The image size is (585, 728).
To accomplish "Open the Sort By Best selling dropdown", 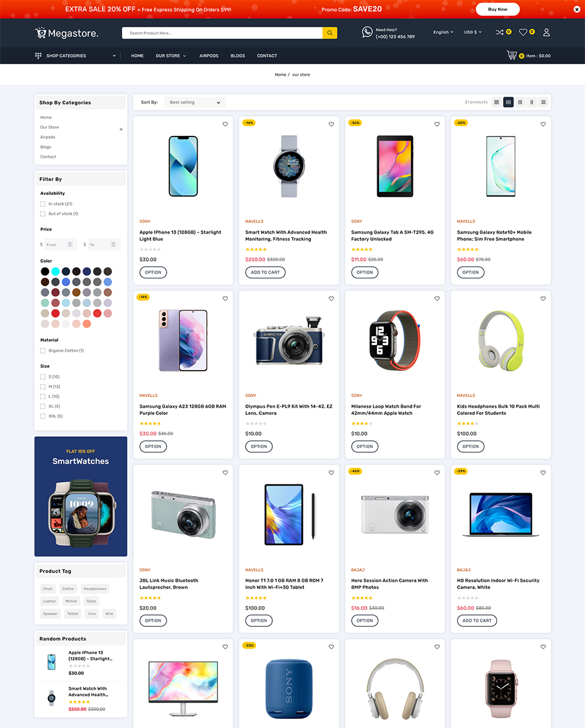I will tap(195, 103).
